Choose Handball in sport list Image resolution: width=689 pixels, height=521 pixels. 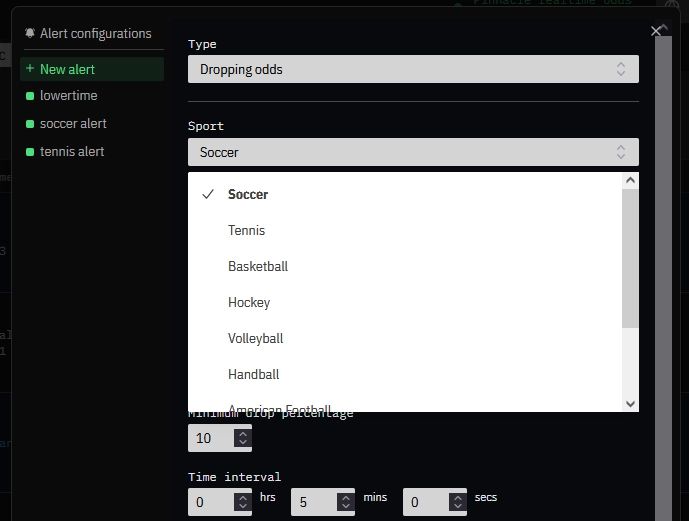[405, 374]
